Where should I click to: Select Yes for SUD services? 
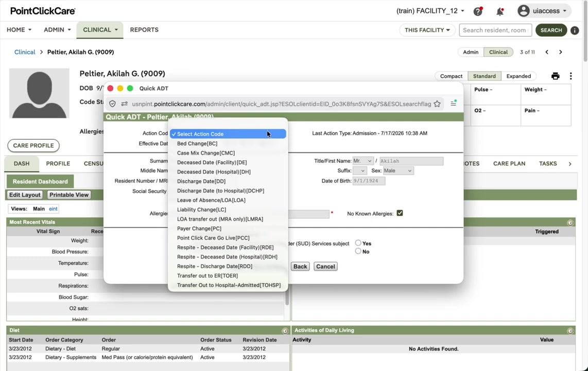(x=358, y=243)
